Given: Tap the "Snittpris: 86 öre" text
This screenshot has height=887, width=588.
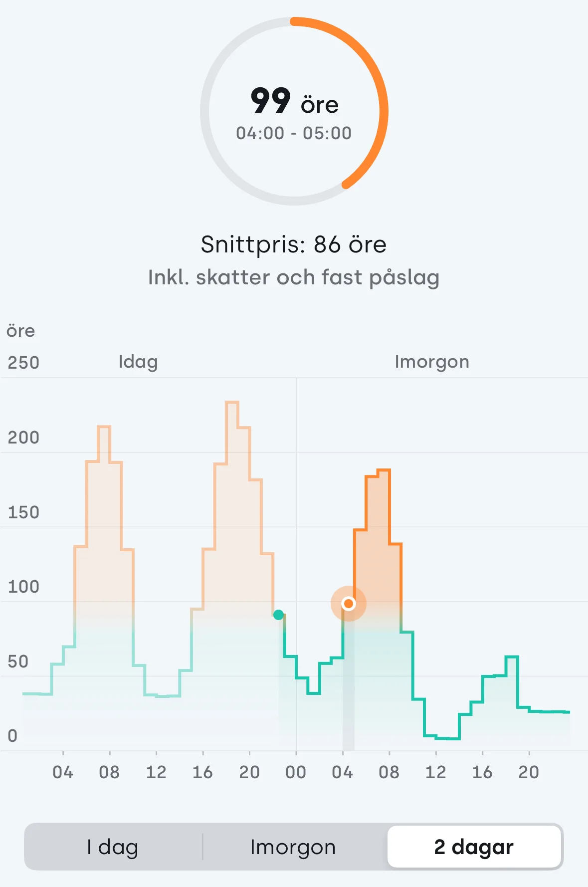Looking at the screenshot, I should (x=294, y=244).
